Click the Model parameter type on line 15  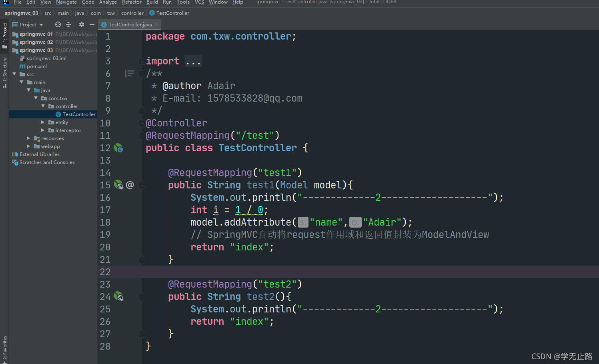(294, 185)
